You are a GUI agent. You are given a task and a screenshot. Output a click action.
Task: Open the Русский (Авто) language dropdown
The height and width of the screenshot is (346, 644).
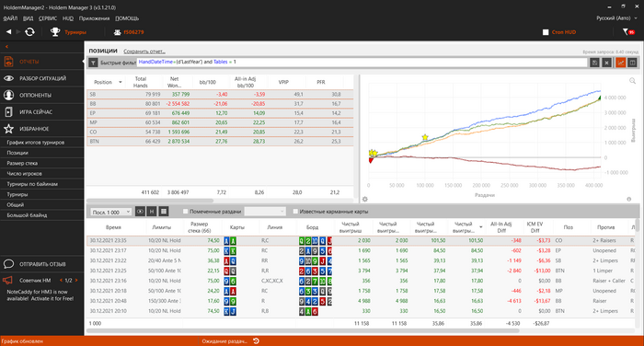[x=616, y=18]
